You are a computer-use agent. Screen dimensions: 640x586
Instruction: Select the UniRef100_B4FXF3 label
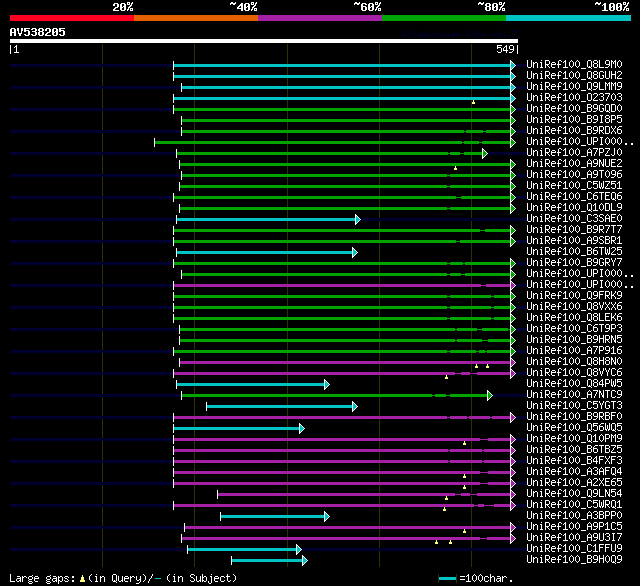coord(574,461)
